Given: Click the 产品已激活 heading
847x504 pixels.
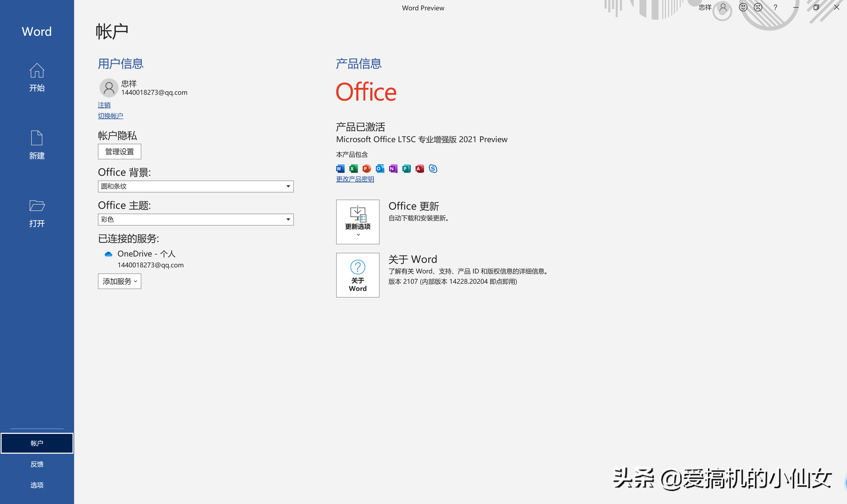Looking at the screenshot, I should point(360,127).
